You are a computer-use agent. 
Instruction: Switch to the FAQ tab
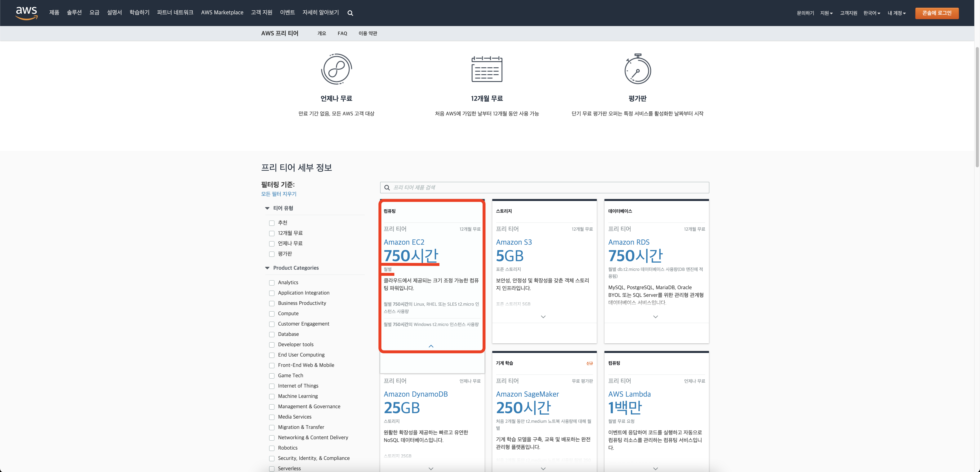tap(342, 33)
